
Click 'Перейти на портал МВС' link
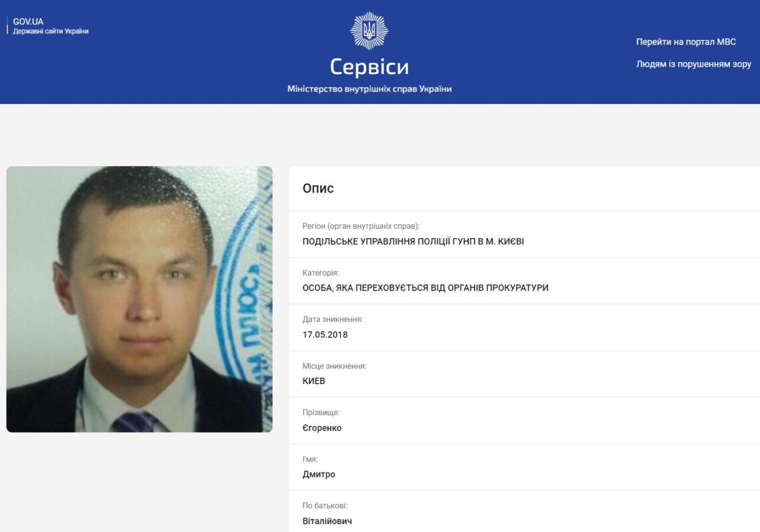(x=686, y=42)
